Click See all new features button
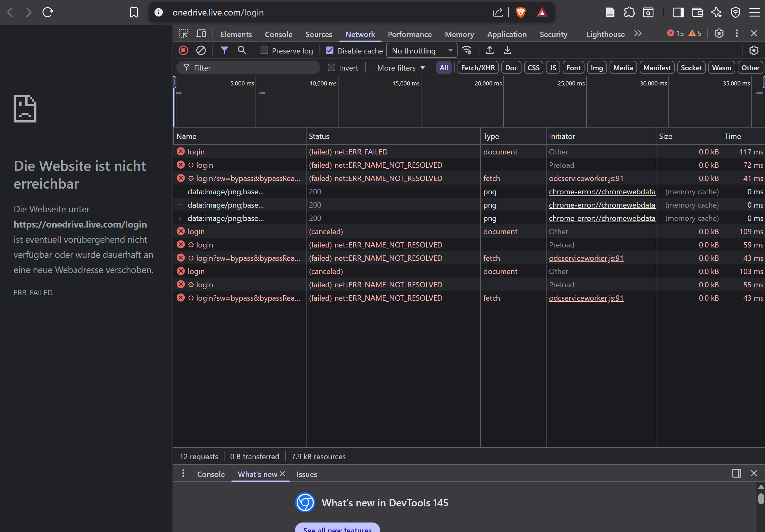Screen dimensions: 765x532 coord(337,528)
